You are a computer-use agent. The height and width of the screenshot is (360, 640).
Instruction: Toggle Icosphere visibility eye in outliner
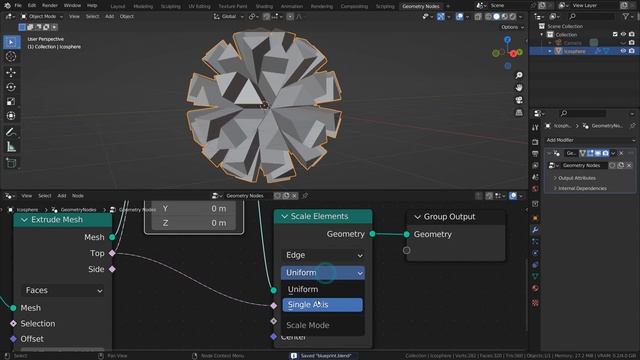click(623, 51)
